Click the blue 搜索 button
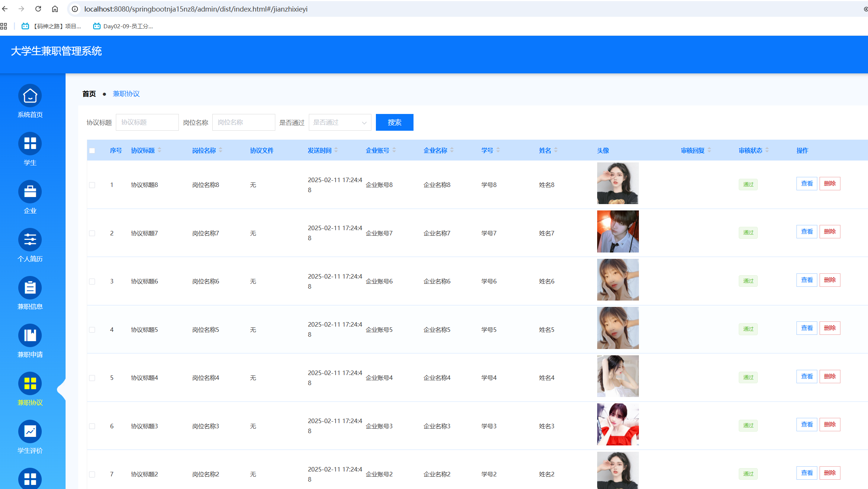Image resolution: width=868 pixels, height=489 pixels. pos(394,123)
